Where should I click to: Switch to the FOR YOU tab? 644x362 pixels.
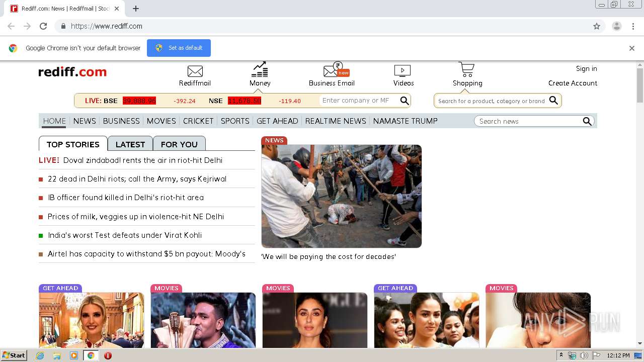pyautogui.click(x=179, y=144)
